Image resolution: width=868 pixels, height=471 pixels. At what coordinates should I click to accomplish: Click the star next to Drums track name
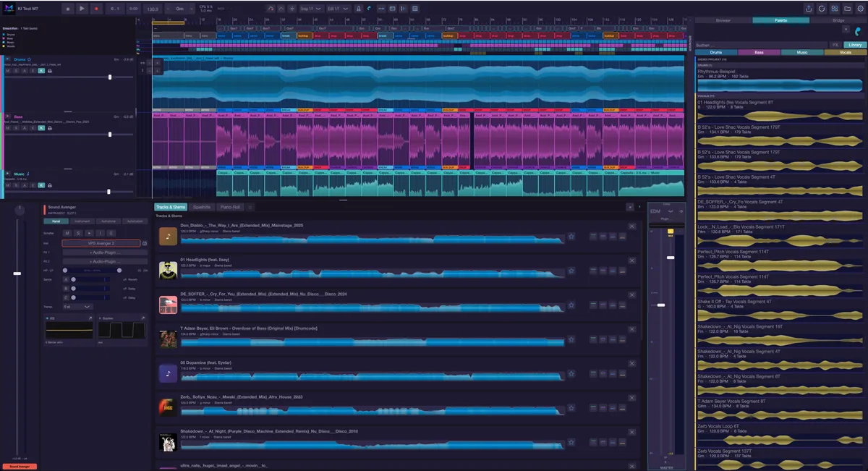click(29, 59)
